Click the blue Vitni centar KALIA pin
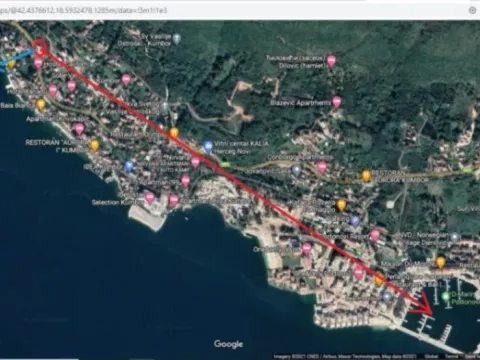The image size is (480, 360). tap(208, 147)
